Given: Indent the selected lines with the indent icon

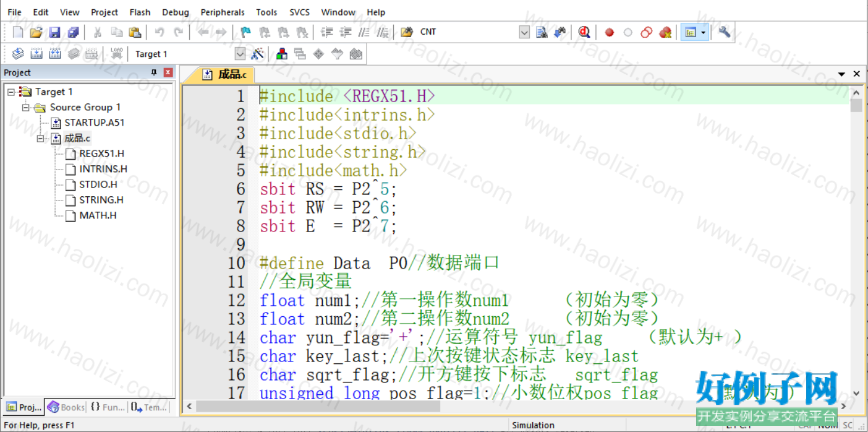Looking at the screenshot, I should (327, 32).
